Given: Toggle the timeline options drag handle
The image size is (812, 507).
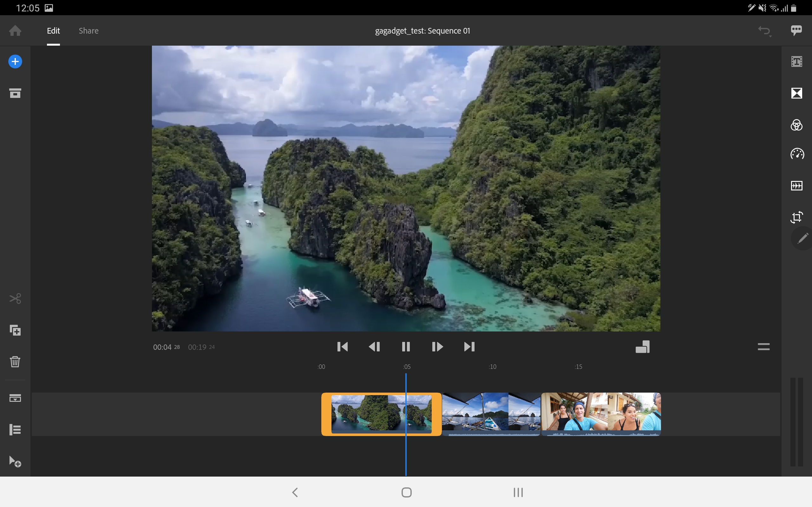Looking at the screenshot, I should click(763, 347).
